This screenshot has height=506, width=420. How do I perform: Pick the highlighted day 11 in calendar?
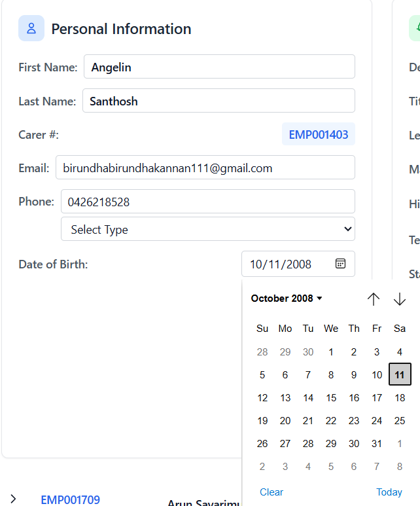(400, 375)
